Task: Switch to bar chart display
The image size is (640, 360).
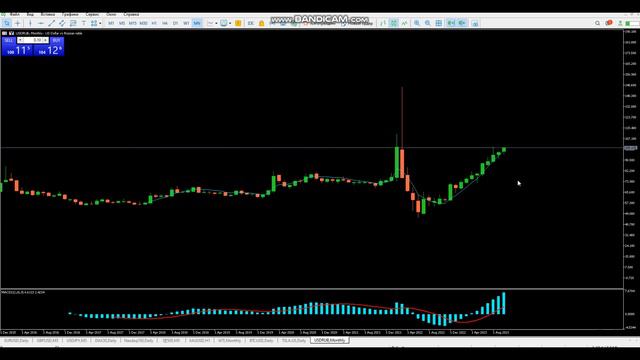Action: click(383, 23)
